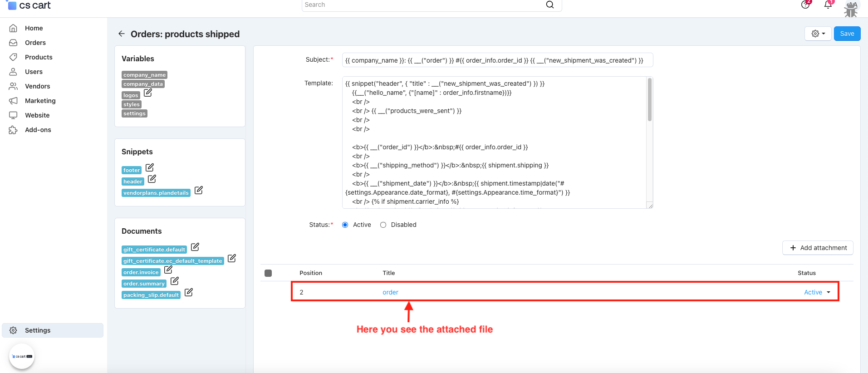The image size is (868, 373).
Task: Open Orders menu item
Action: coord(35,43)
